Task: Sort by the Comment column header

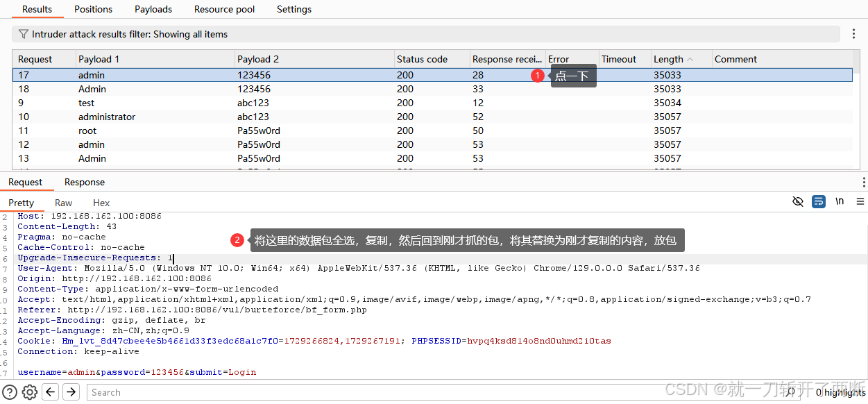Action: (781, 59)
